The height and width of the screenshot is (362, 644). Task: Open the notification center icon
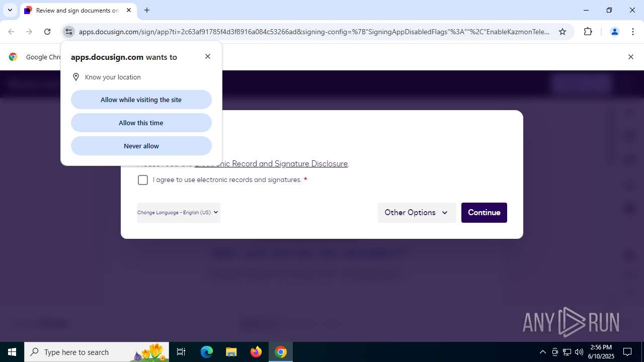click(627, 352)
